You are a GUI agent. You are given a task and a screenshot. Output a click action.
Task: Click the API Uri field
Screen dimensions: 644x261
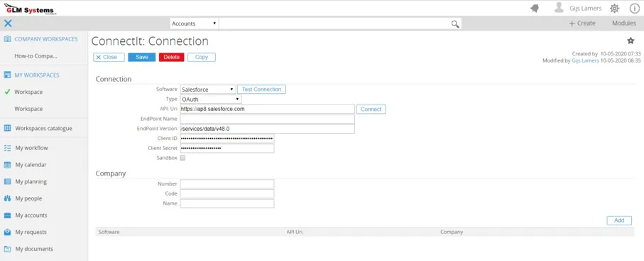coord(268,109)
